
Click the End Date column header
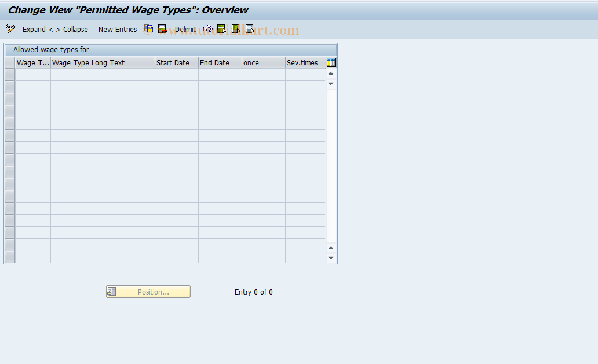[220, 63]
